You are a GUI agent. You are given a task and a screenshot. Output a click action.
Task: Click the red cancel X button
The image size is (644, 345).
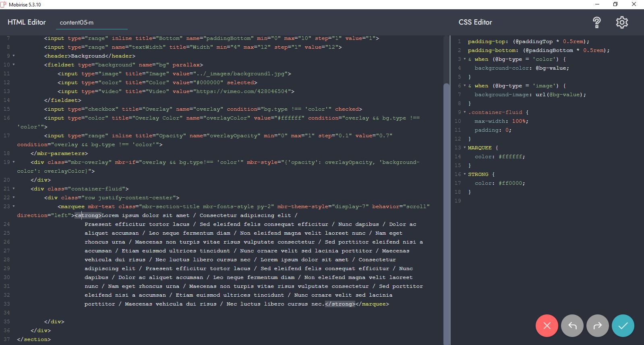[547, 326]
